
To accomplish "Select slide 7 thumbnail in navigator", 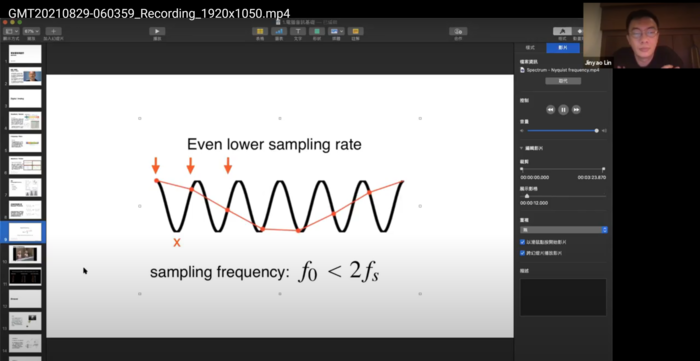I will pyautogui.click(x=25, y=187).
